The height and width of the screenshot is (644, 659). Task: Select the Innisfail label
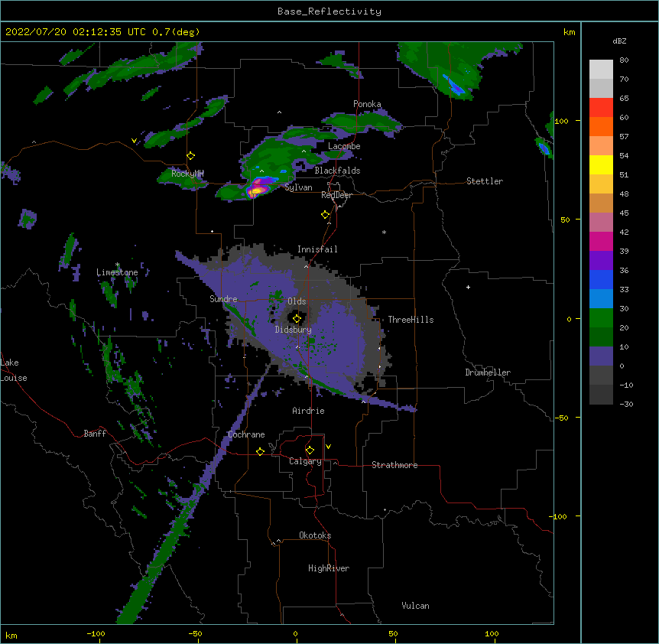(317, 249)
